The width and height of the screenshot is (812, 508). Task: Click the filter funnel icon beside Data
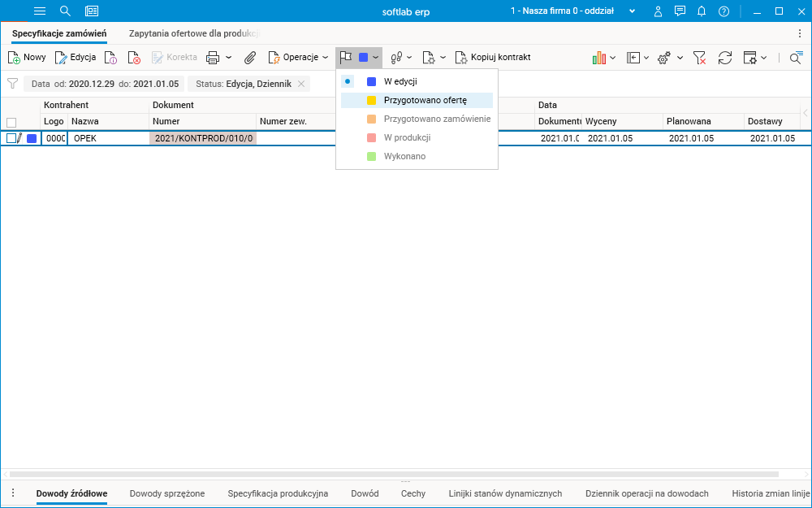coord(12,84)
